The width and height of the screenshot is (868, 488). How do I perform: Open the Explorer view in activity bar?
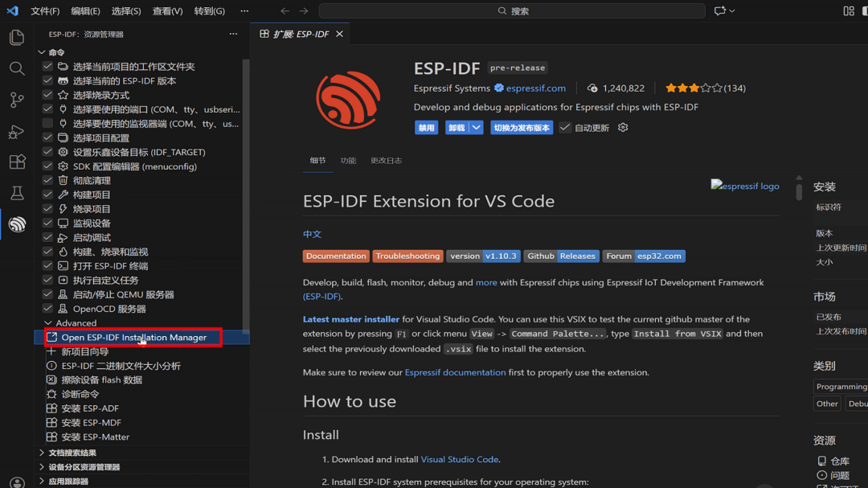(17, 37)
